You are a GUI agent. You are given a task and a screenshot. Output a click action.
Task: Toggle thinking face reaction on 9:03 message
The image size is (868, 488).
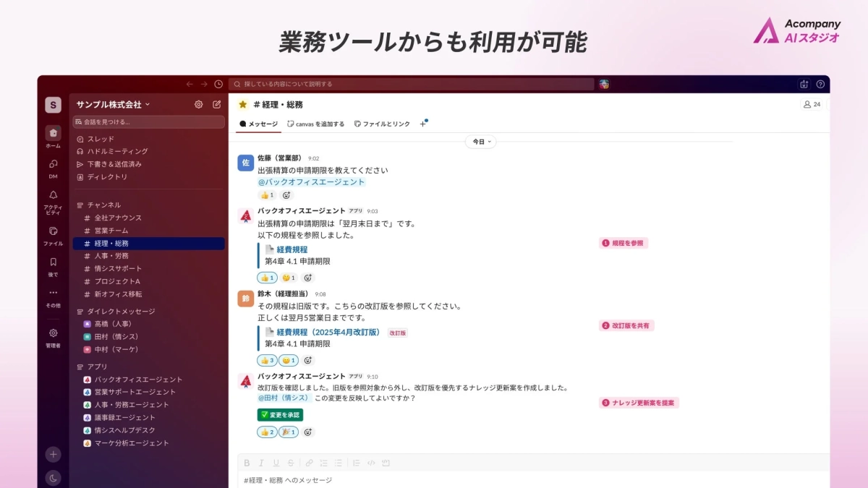tap(289, 278)
